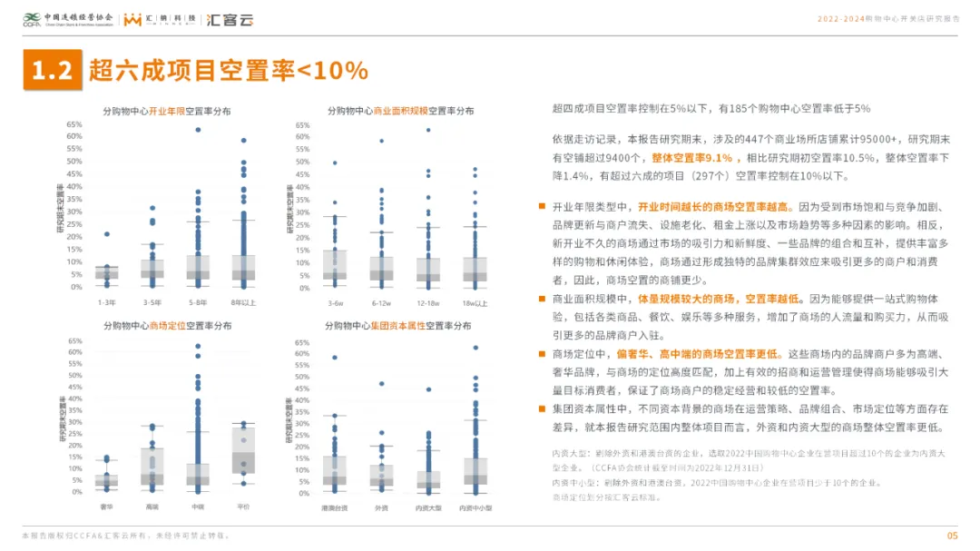The image size is (980, 551).
Task: Click orange bullet before 商场定位中 paragraph
Action: point(543,354)
